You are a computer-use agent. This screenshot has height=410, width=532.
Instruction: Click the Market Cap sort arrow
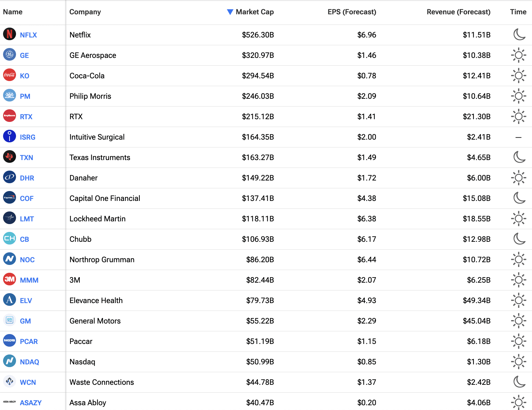click(x=230, y=12)
